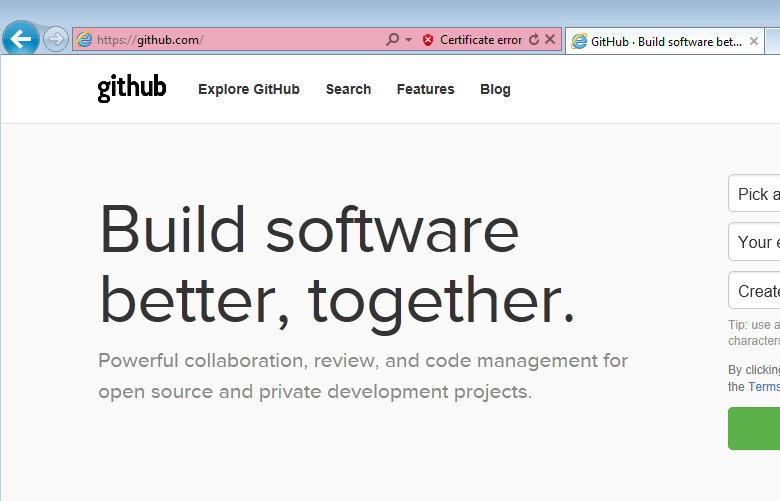Open the Features navigation link
780x501 pixels.
425,89
